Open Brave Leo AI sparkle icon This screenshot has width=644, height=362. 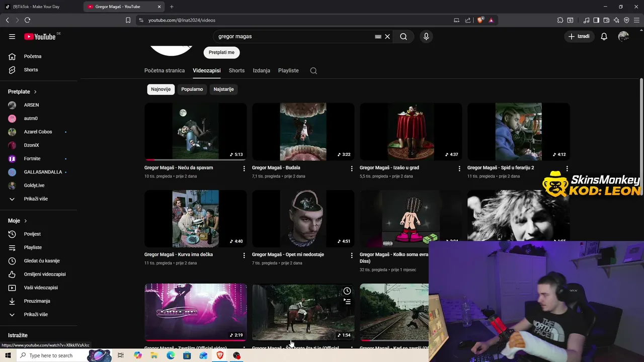pyautogui.click(x=616, y=20)
